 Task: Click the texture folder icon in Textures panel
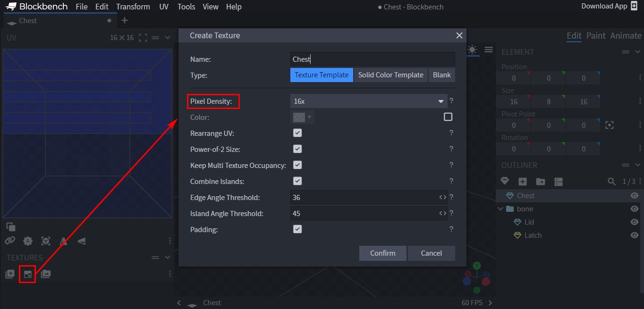(46, 274)
